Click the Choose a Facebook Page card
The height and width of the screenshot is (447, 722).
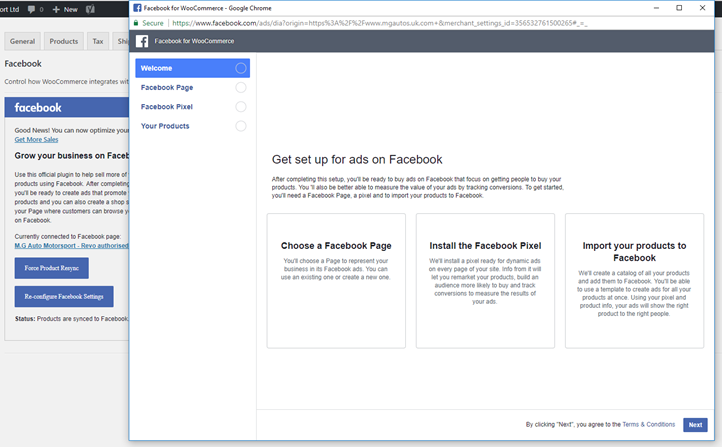(x=336, y=281)
